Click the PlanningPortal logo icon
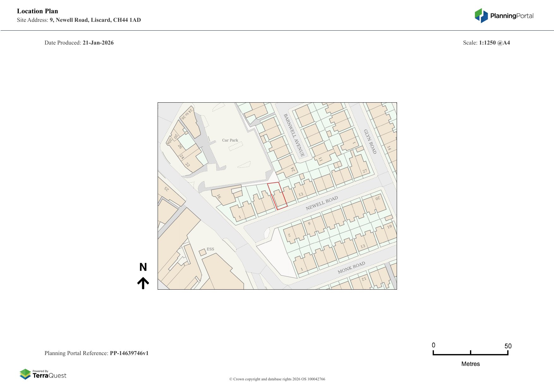This screenshot has width=554, height=392. pyautogui.click(x=481, y=16)
